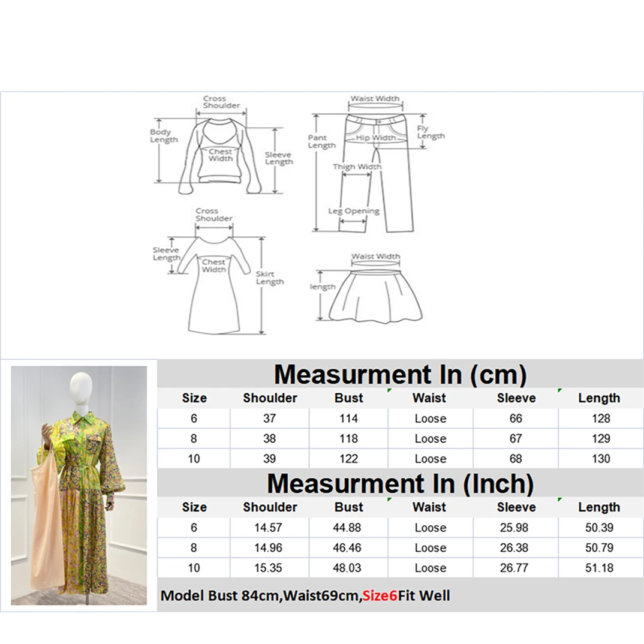Click sleeve value 26.38
The width and height of the screenshot is (644, 644).
[514, 548]
